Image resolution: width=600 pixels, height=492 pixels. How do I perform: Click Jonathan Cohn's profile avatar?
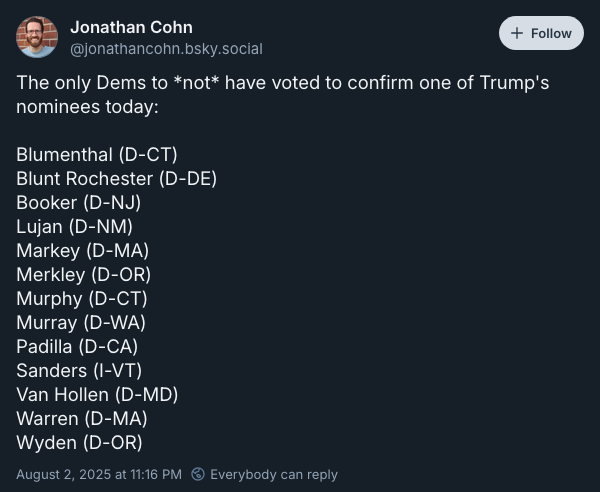37,37
